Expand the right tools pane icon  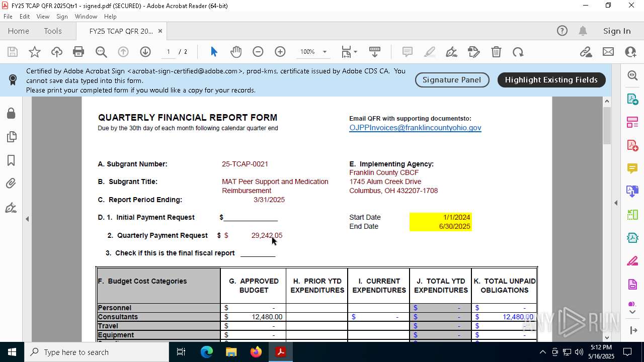(x=633, y=330)
